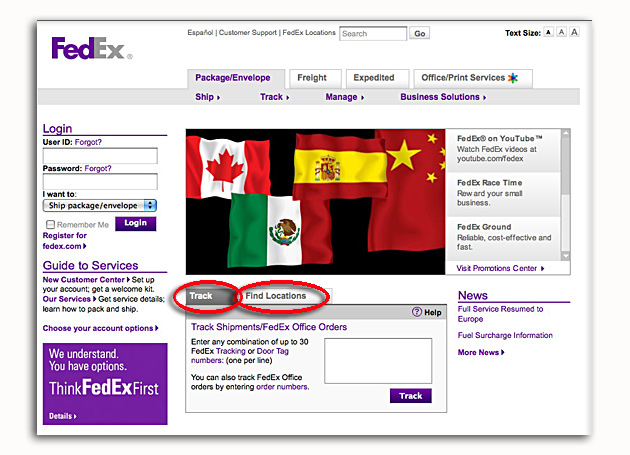Image resolution: width=630 pixels, height=455 pixels.
Task: Click the Think FedEx First banner
Action: [105, 383]
